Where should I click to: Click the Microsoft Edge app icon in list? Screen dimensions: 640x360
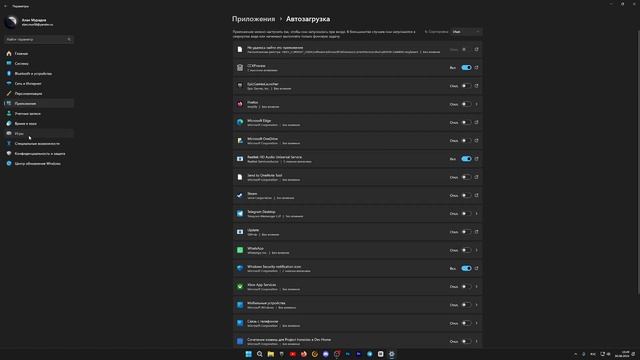(x=240, y=122)
